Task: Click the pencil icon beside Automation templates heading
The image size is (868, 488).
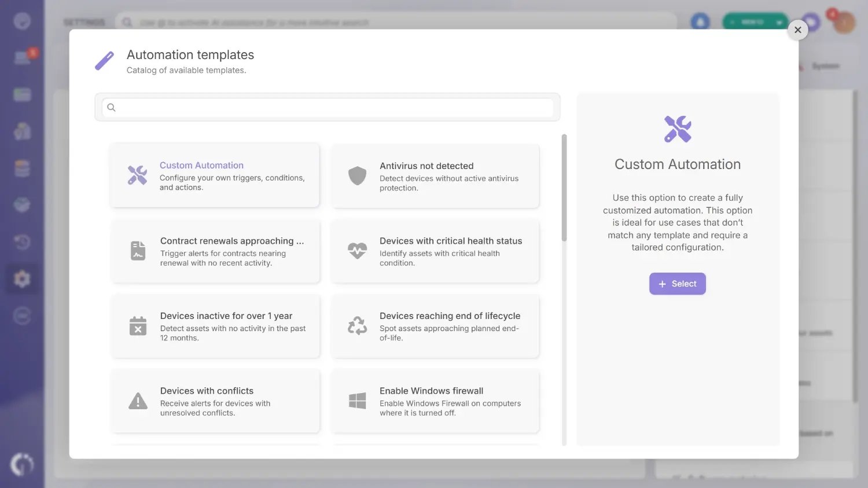Action: pos(104,60)
